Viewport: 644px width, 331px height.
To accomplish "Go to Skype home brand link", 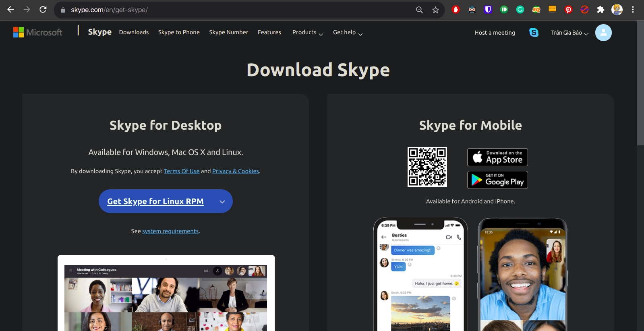I will pos(99,32).
